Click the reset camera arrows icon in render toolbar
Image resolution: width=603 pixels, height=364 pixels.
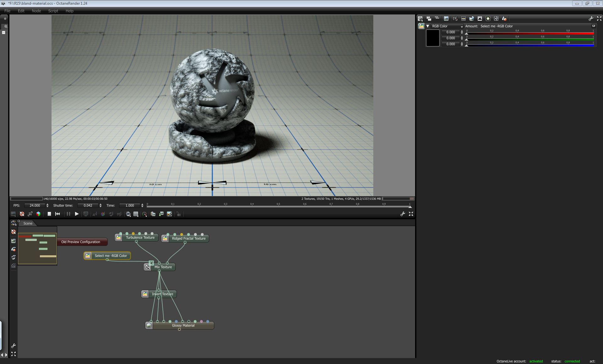pos(30,214)
